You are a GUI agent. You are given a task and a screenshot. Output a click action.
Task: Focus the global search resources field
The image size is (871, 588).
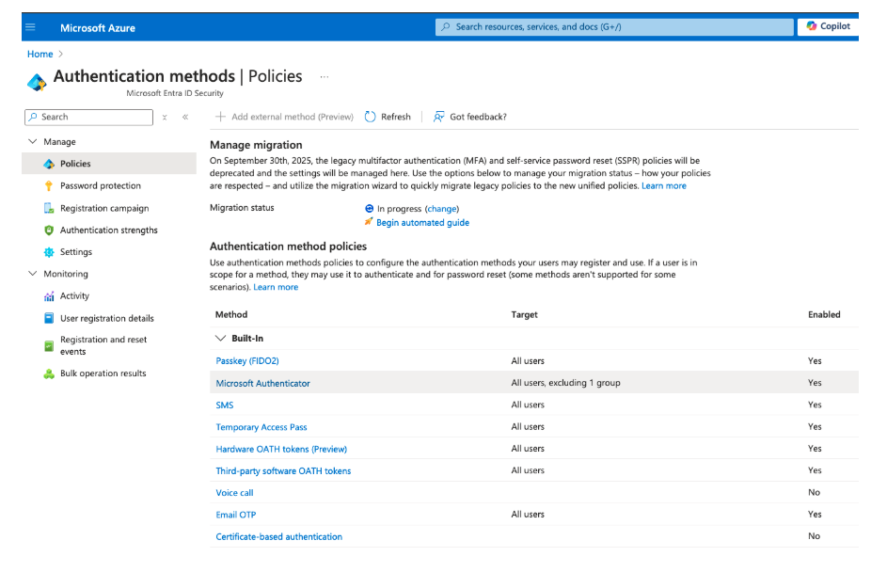click(x=614, y=26)
